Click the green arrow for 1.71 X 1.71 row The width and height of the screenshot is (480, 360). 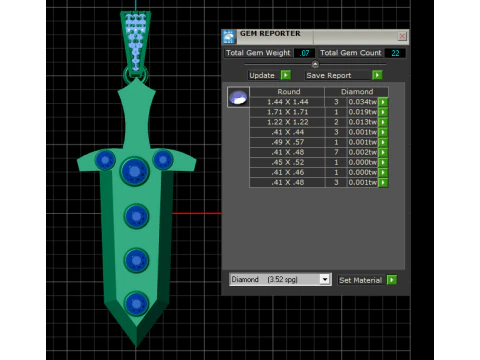[383, 112]
